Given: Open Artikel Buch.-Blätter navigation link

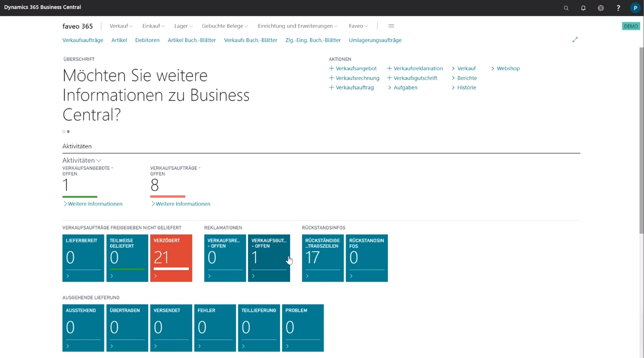Looking at the screenshot, I should (192, 40).
